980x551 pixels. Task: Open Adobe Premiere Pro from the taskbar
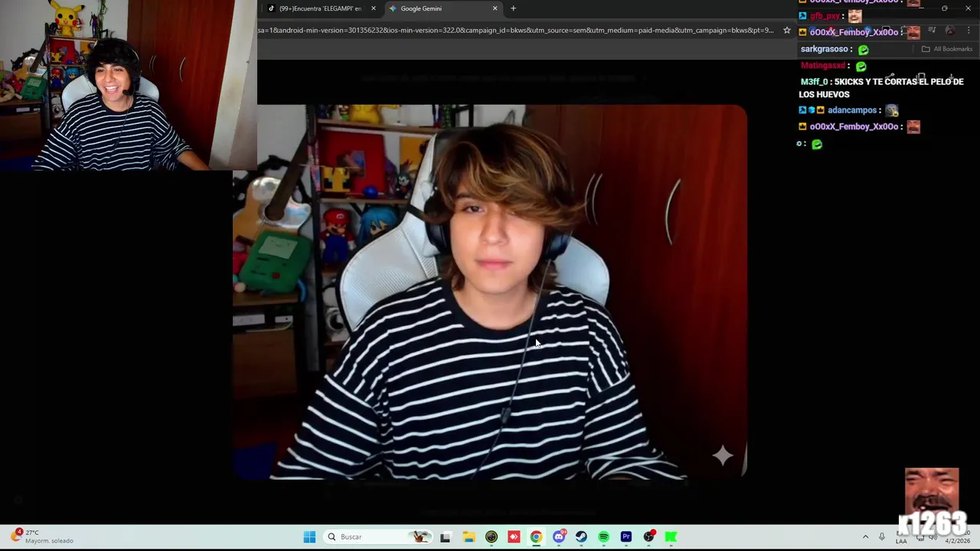626,536
